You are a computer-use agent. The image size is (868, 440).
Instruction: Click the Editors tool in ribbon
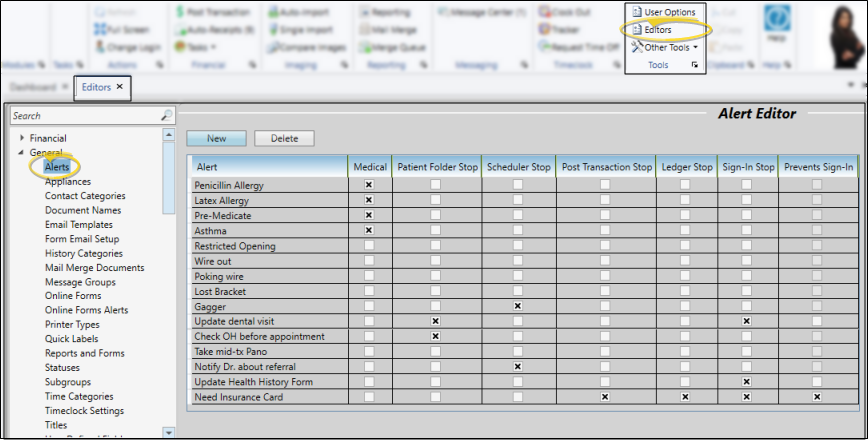657,30
